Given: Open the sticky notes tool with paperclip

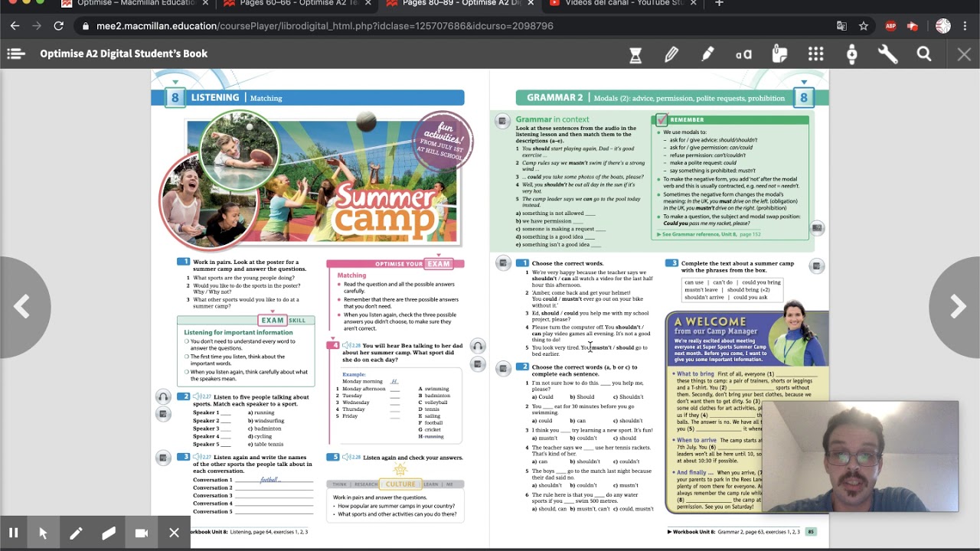Looking at the screenshot, I should 779,54.
